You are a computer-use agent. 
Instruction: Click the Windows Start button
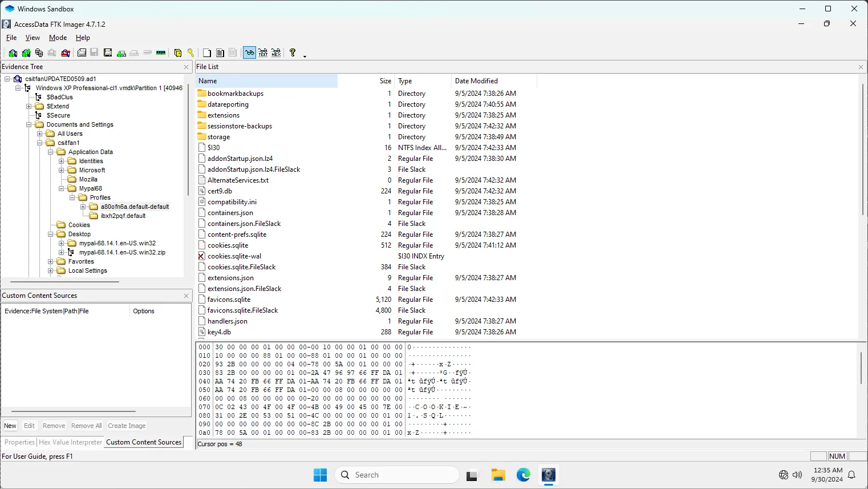pyautogui.click(x=320, y=475)
